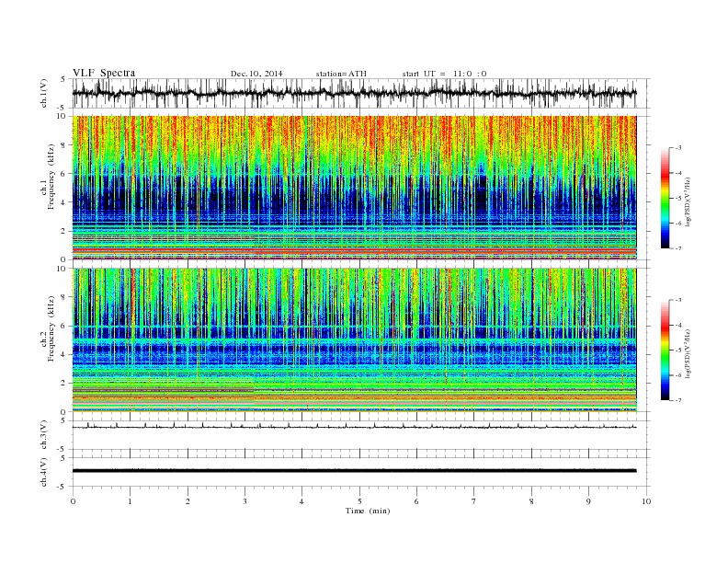Click the "station=ATH" header label
728x563 pixels.
tap(341, 74)
